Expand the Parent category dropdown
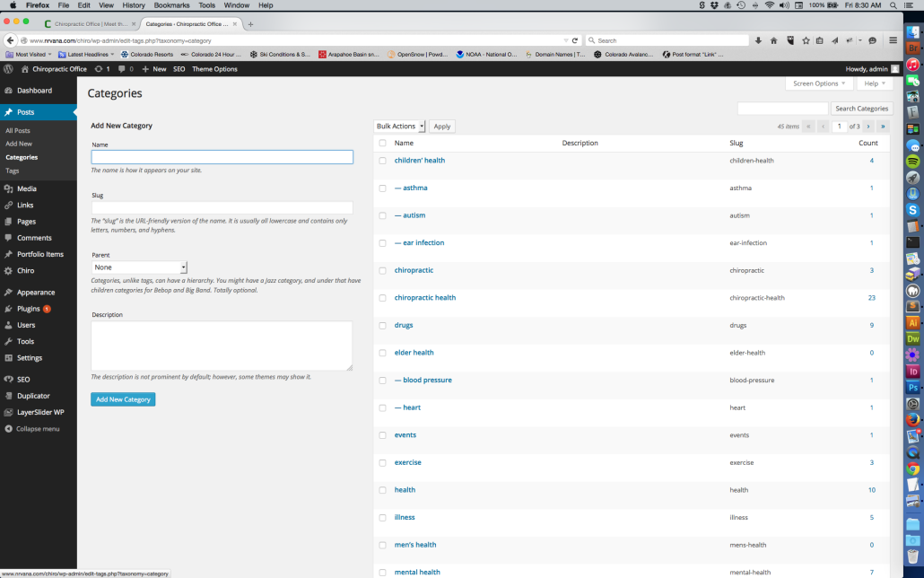924x578 pixels. [x=139, y=267]
